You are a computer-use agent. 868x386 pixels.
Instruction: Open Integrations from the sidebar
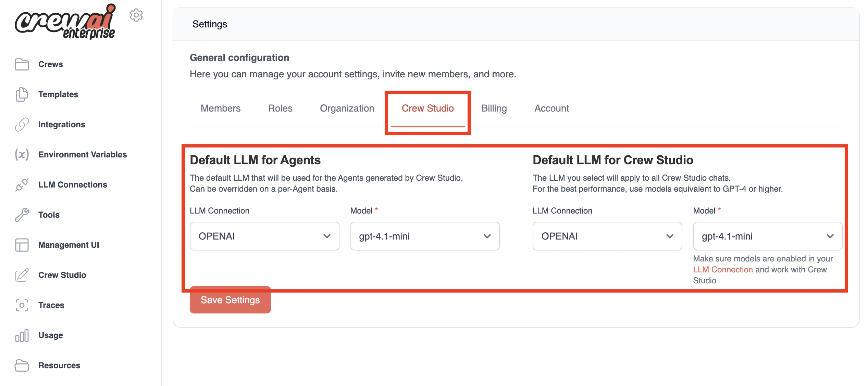click(x=62, y=124)
